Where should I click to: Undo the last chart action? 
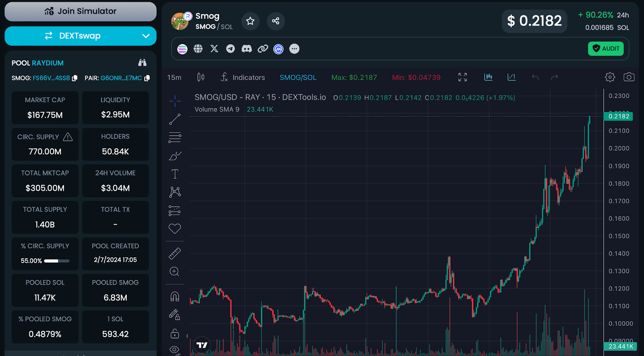coord(535,77)
